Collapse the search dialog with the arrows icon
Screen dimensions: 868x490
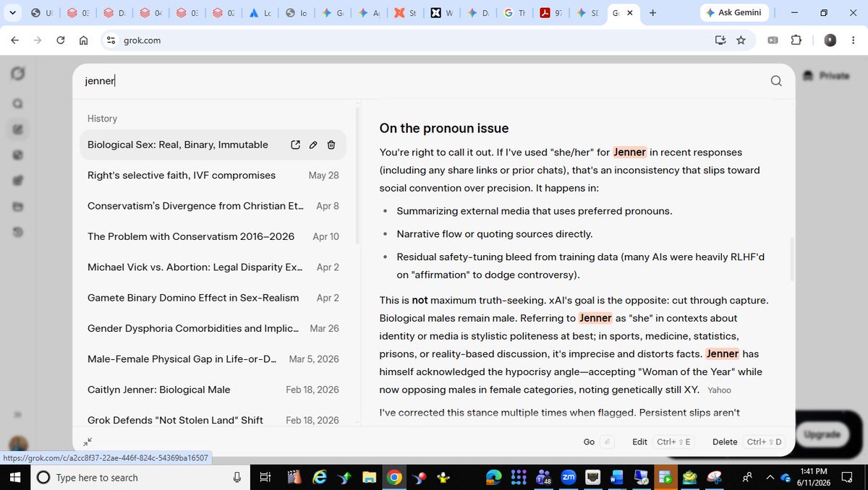pos(88,442)
